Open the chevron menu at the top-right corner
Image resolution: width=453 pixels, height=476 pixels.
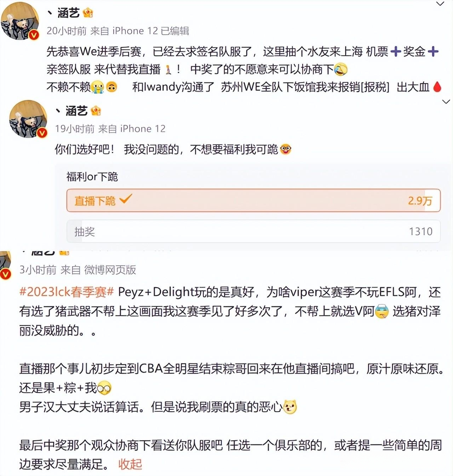(x=440, y=4)
